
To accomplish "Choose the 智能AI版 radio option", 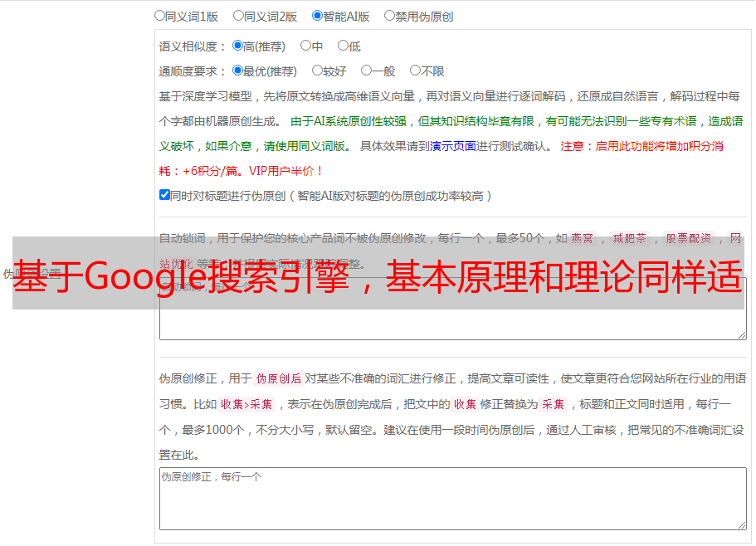I will 317,16.
